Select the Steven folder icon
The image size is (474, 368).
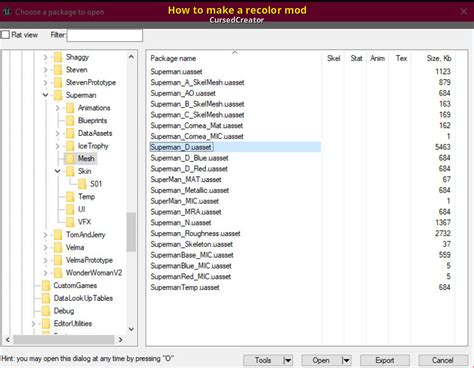coord(58,70)
